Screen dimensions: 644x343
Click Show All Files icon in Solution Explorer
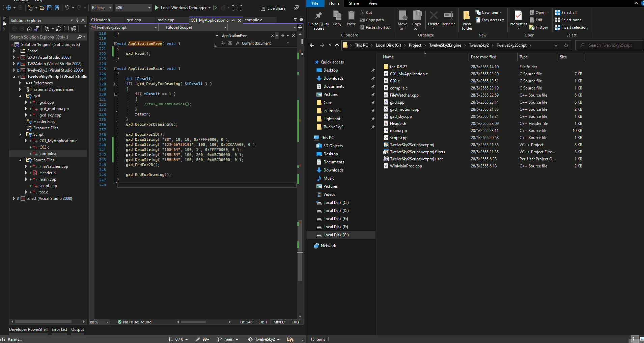[x=74, y=29]
